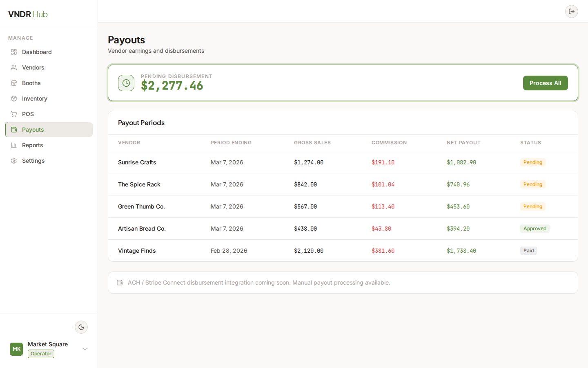
Task: Expand the Market Square account chevron
Action: point(85,349)
